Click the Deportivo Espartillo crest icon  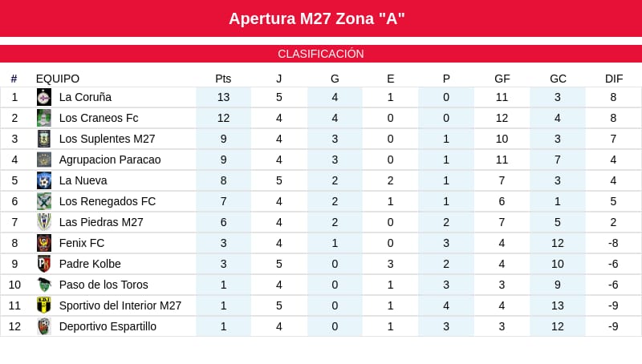tap(44, 326)
